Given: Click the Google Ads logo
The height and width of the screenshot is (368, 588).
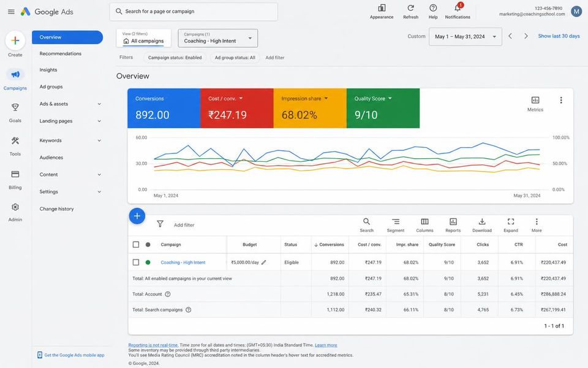Looking at the screenshot, I should [x=47, y=12].
